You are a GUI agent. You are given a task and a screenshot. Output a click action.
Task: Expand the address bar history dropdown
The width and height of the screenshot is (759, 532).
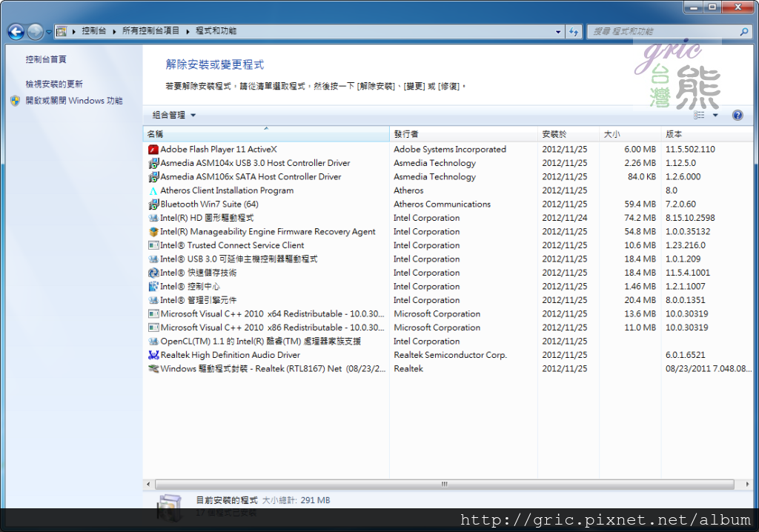click(x=558, y=31)
